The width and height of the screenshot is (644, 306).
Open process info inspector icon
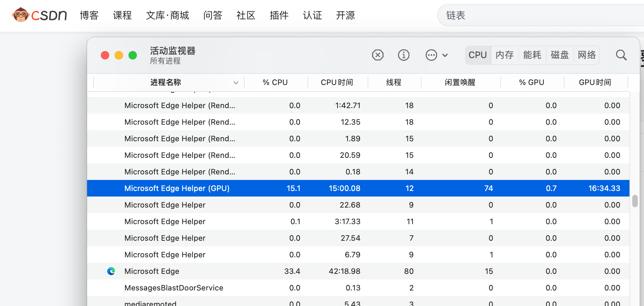(404, 55)
